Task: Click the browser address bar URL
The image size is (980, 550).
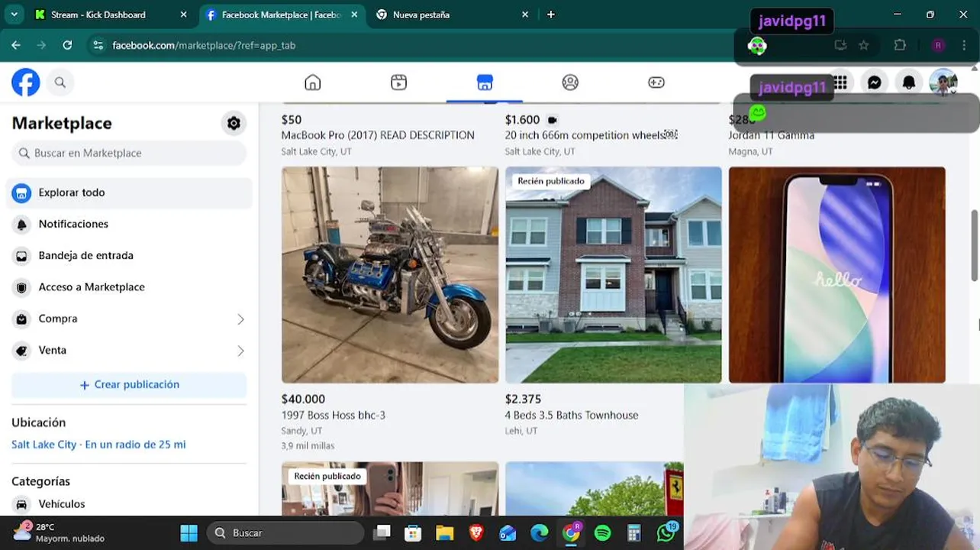Action: (204, 45)
